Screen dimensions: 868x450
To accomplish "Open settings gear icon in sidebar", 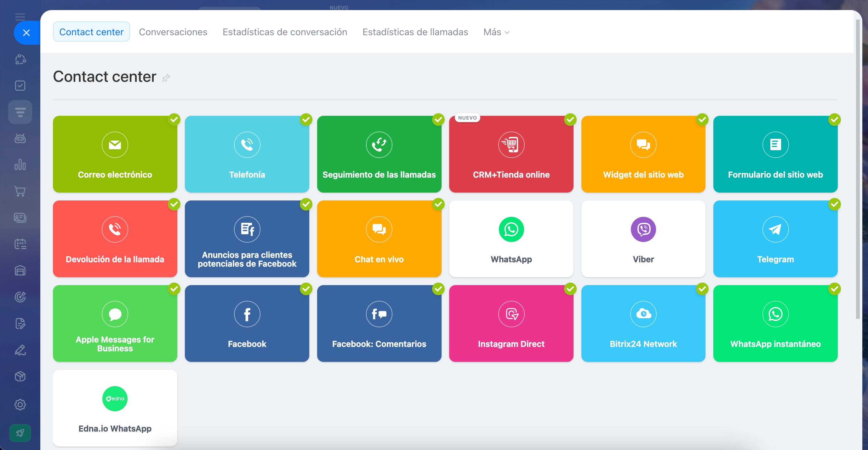I will pyautogui.click(x=20, y=404).
